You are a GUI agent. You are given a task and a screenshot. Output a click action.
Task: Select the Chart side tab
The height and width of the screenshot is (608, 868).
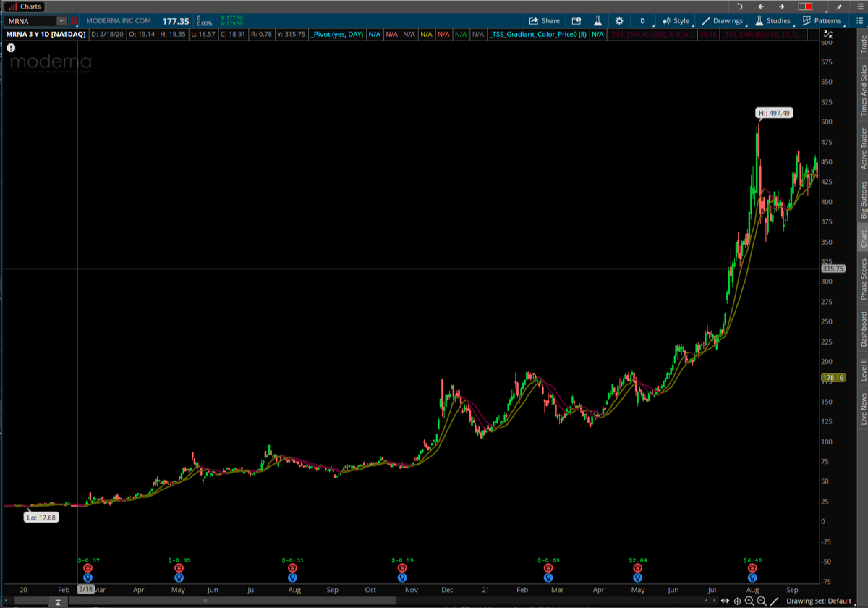(862, 239)
